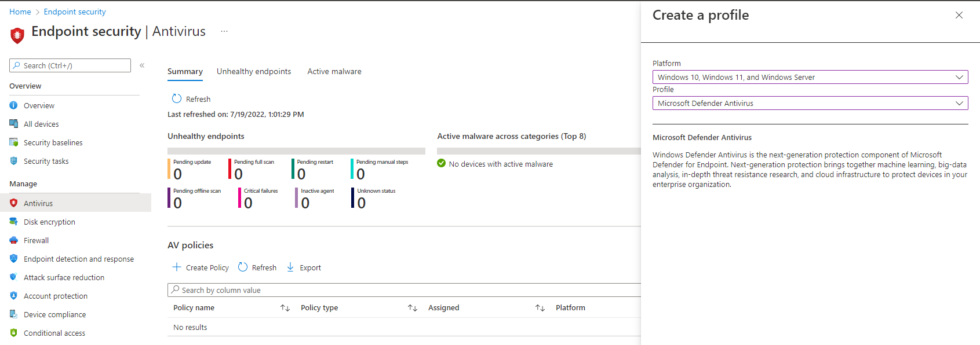This screenshot has height=345, width=980.
Task: Open the Platform dropdown
Action: [810, 77]
